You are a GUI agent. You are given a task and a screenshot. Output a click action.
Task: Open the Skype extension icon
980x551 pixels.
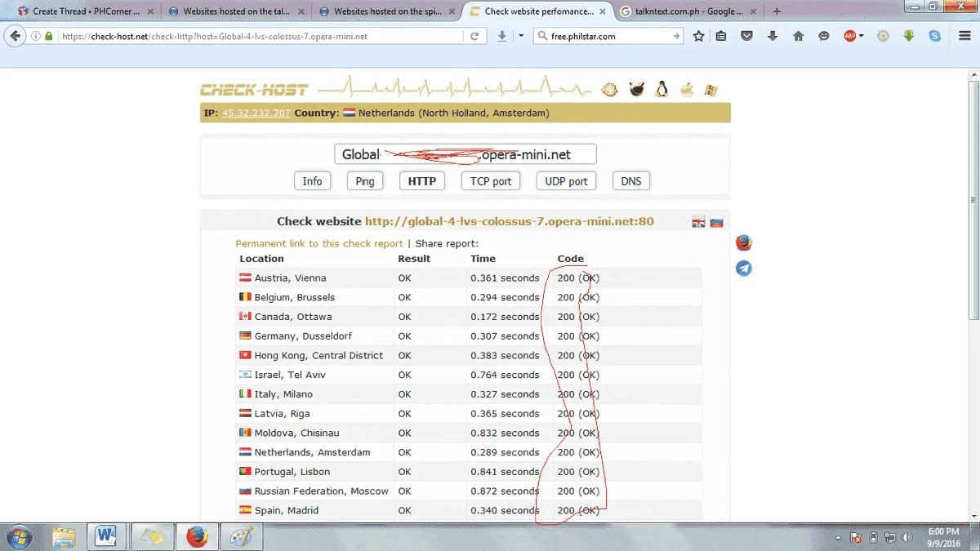point(934,36)
